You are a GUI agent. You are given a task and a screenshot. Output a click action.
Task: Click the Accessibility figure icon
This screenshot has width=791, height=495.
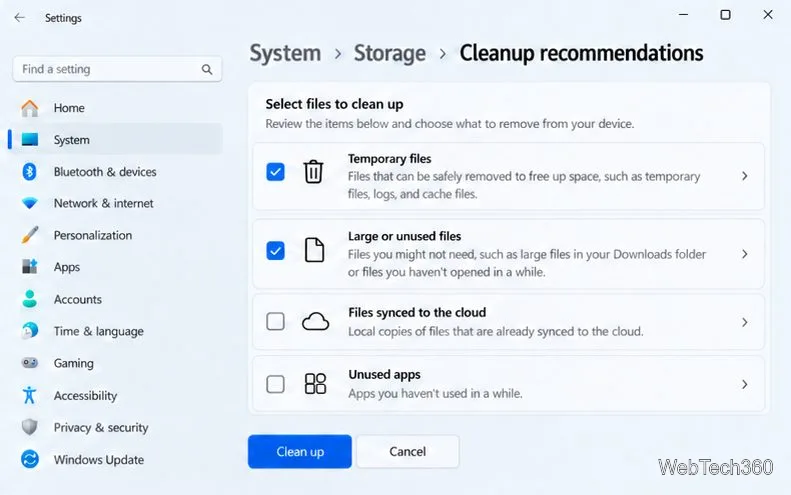point(29,395)
